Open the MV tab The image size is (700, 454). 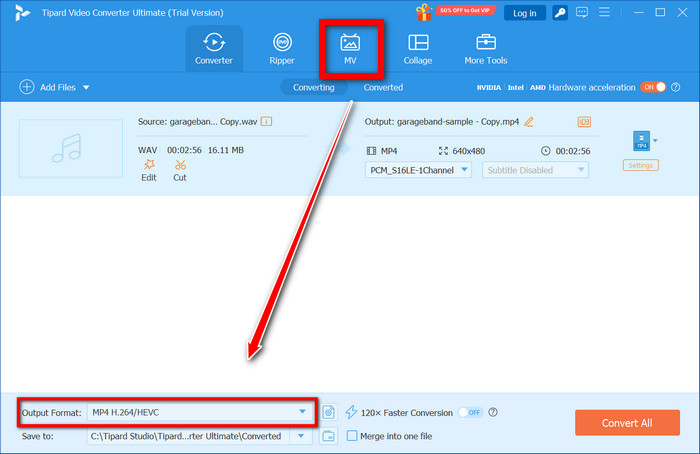click(350, 49)
